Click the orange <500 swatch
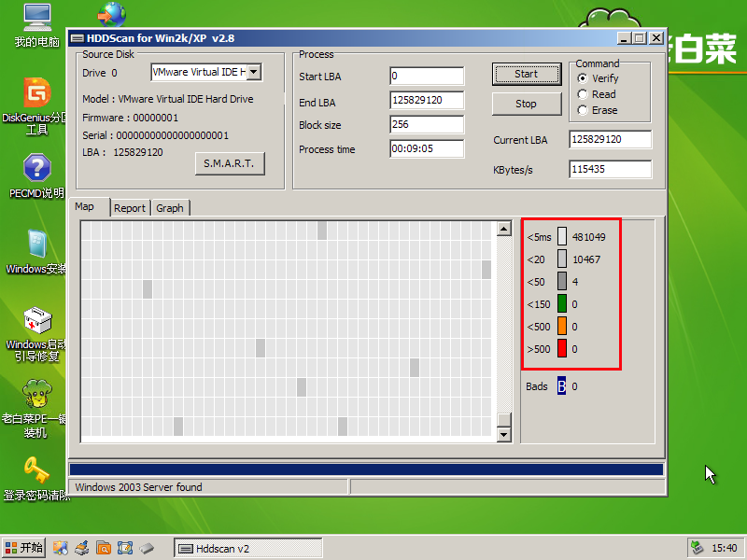This screenshot has width=747, height=560. (562, 326)
